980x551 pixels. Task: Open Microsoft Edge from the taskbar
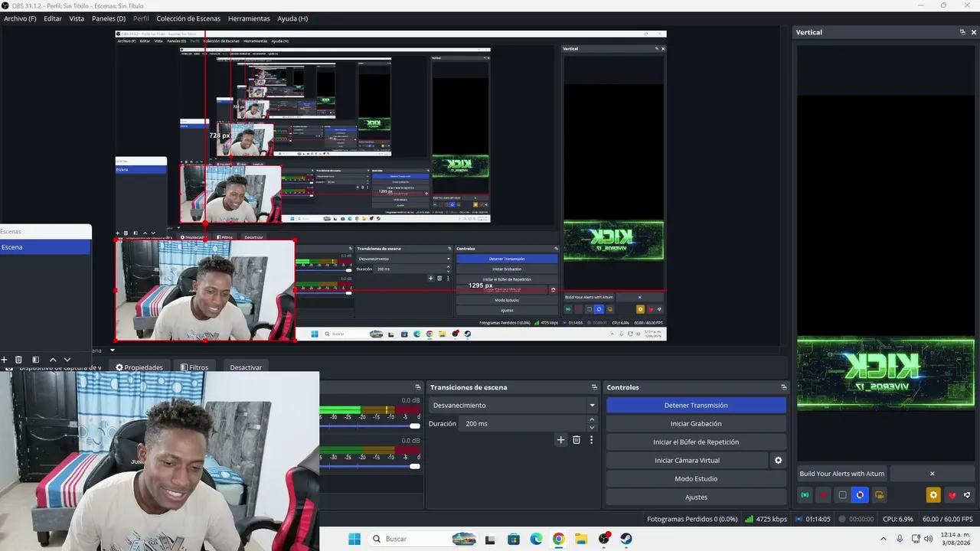pos(536,539)
